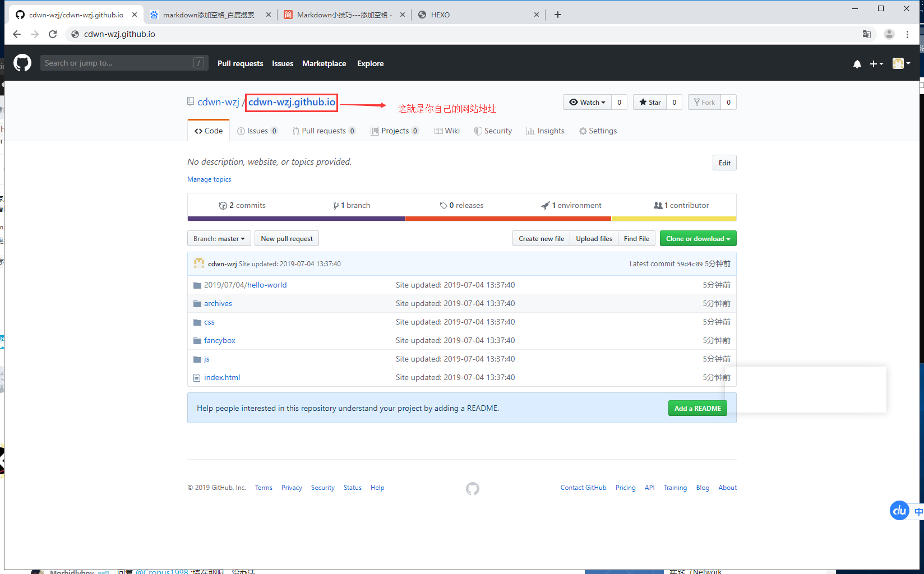Switch to the Insights tab
This screenshot has height=574, width=924.
[545, 131]
